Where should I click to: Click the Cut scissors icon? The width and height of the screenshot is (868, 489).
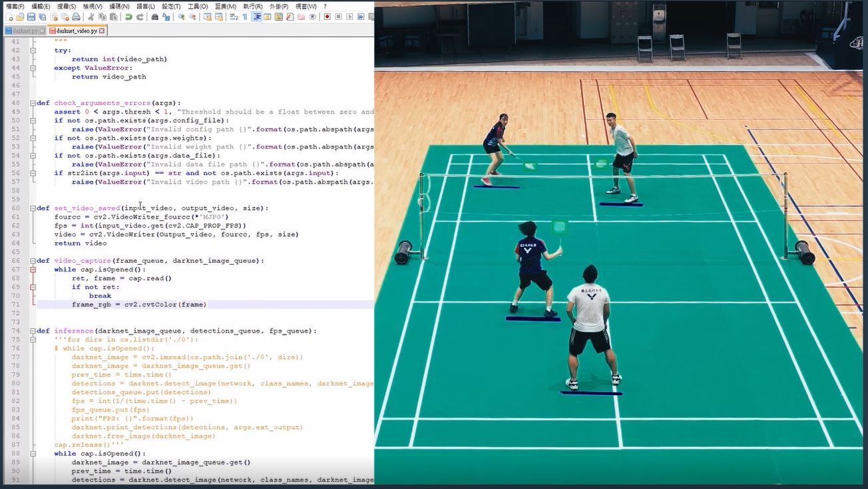(91, 17)
